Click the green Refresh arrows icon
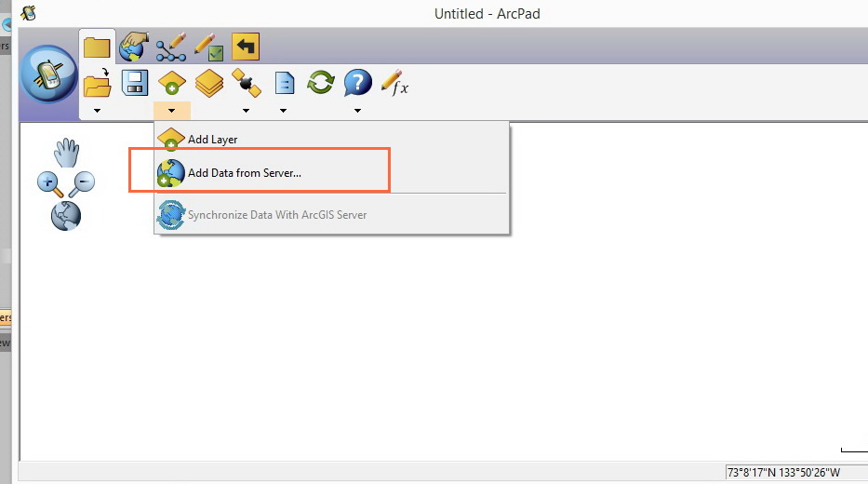This screenshot has height=484, width=868. click(x=321, y=83)
